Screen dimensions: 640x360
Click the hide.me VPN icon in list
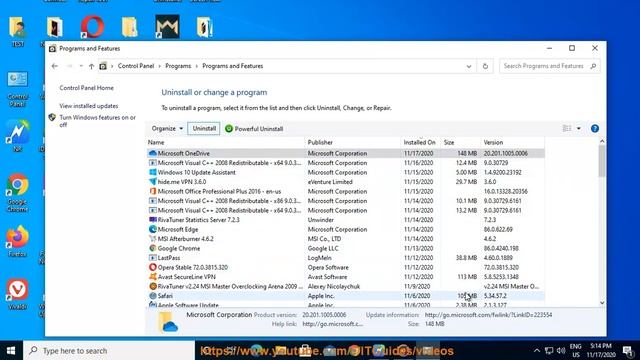[153, 182]
